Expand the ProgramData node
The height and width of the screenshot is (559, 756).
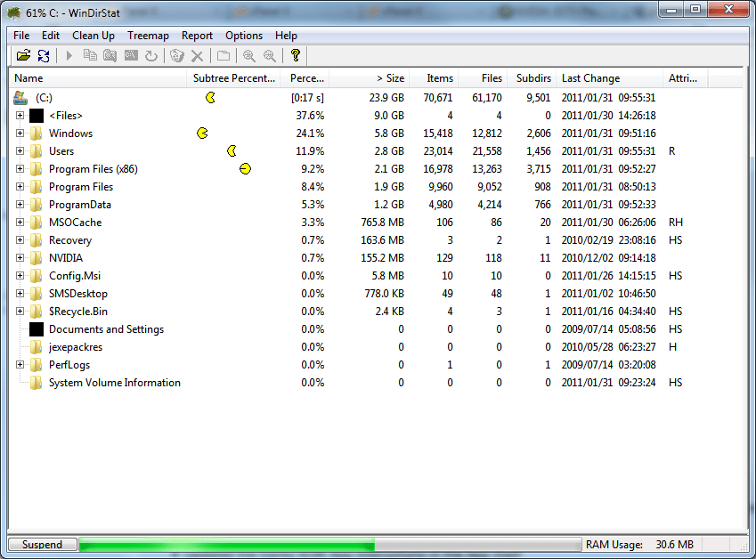[20, 205]
